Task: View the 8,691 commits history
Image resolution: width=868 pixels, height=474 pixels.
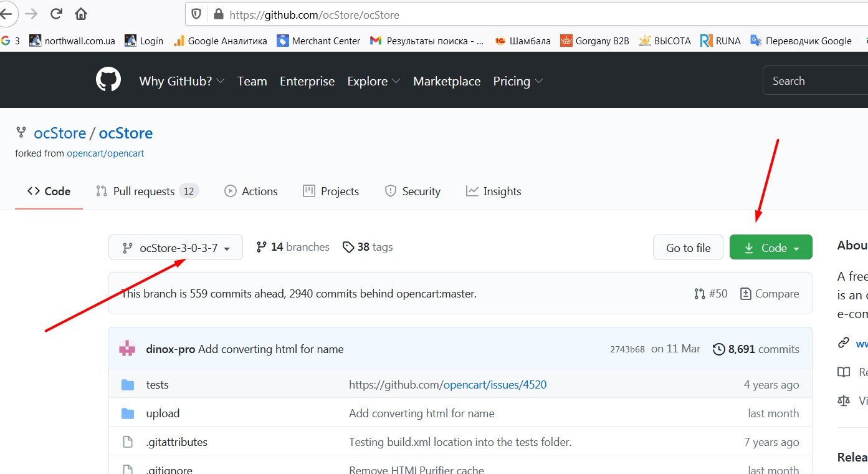Action: (x=756, y=349)
